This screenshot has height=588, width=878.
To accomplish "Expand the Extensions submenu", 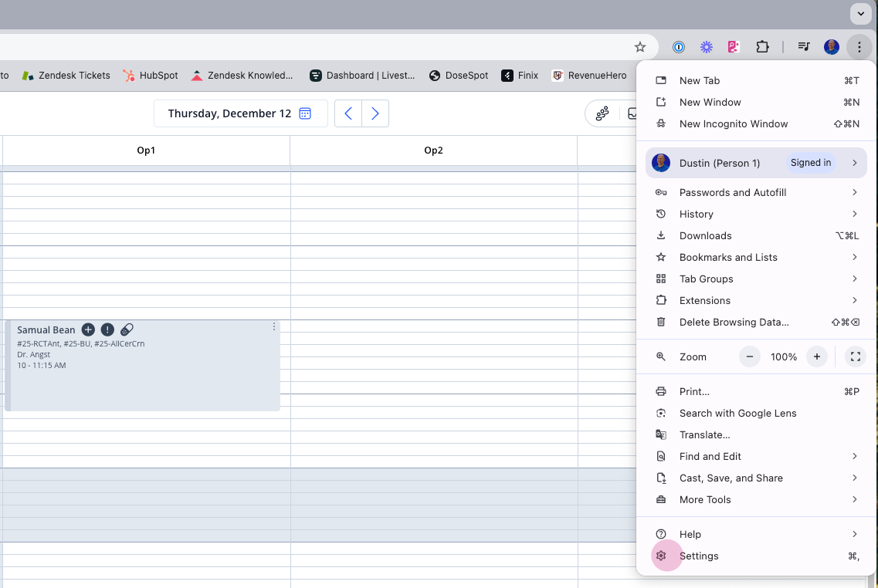I will [x=756, y=301].
